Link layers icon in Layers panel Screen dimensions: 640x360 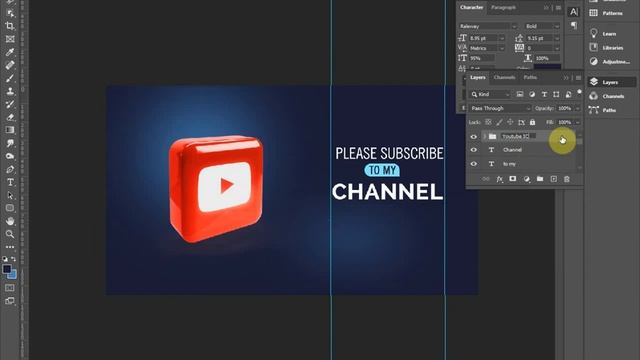click(x=486, y=179)
